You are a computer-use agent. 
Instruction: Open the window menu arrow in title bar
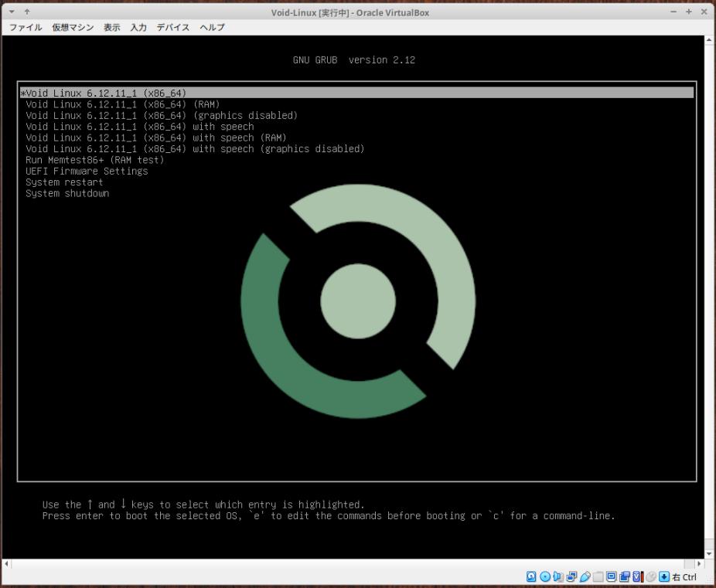[x=12, y=12]
